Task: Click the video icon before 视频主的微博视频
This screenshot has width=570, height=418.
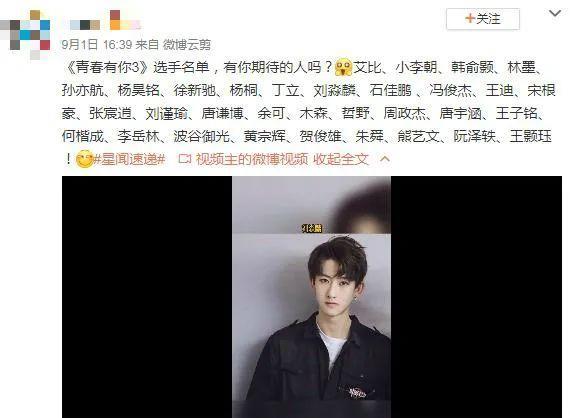Action: [x=185, y=159]
